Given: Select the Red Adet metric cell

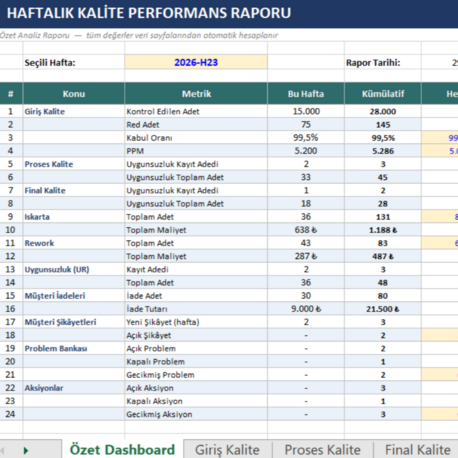Looking at the screenshot, I should tap(196, 124).
